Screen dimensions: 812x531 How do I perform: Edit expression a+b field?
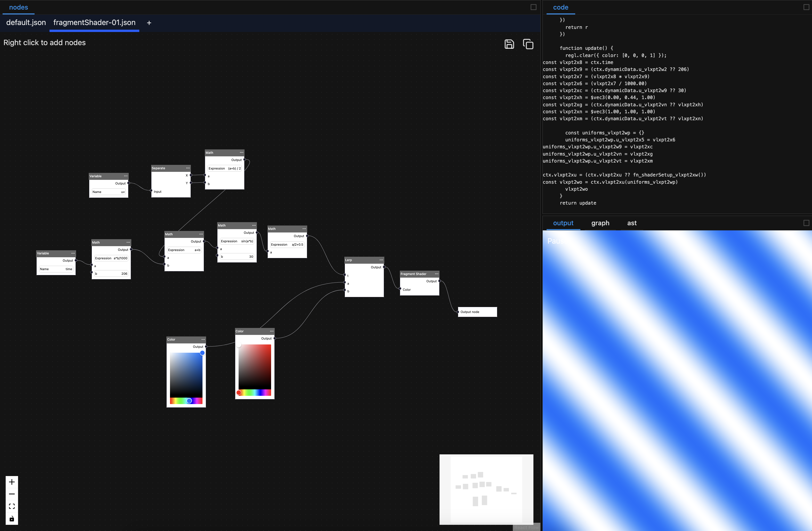(x=184, y=250)
